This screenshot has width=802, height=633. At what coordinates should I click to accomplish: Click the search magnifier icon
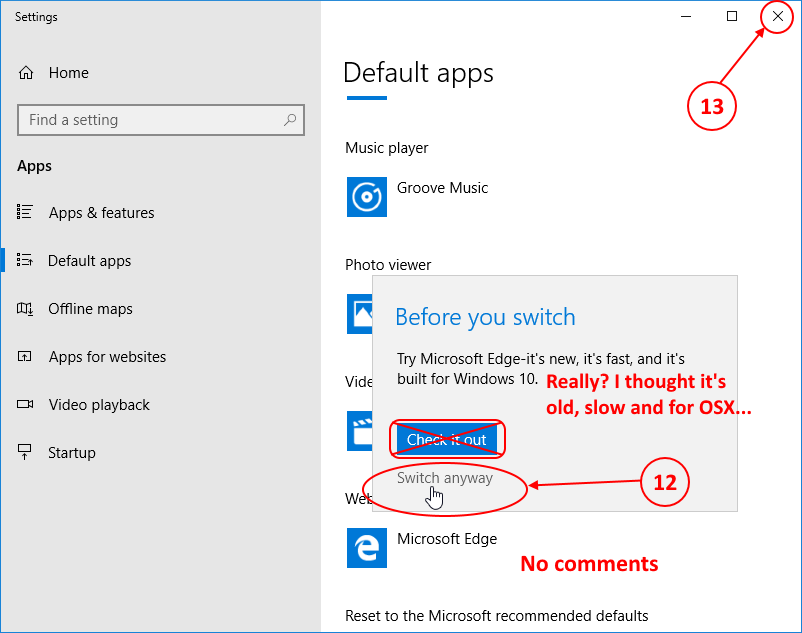[x=290, y=120]
